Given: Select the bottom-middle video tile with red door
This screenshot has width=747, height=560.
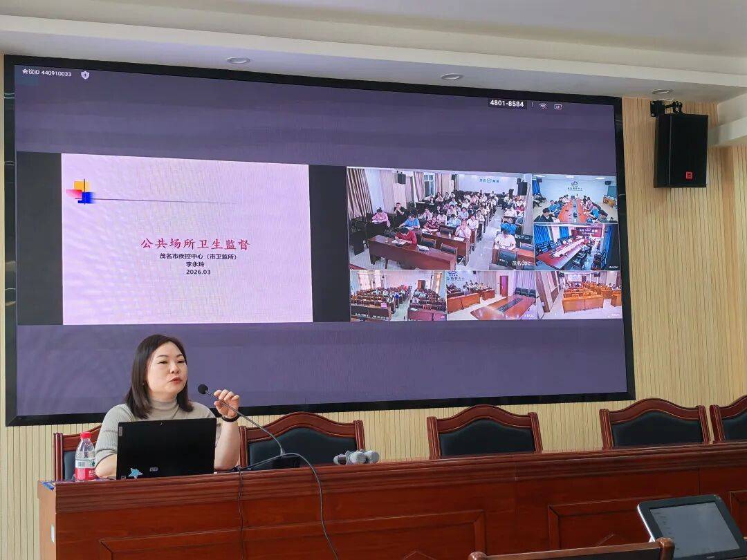Looking at the screenshot, I should pos(491,295).
